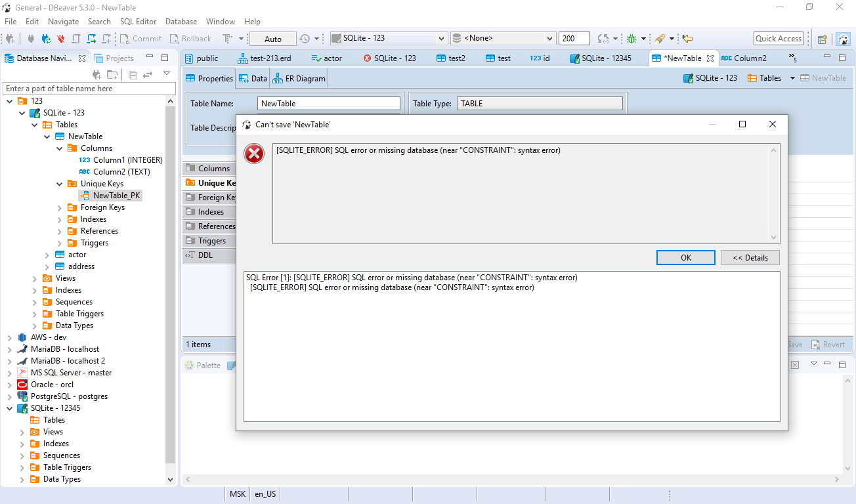Select NewTable_PK unique key in tree
Image resolution: width=856 pixels, height=504 pixels.
pos(110,196)
